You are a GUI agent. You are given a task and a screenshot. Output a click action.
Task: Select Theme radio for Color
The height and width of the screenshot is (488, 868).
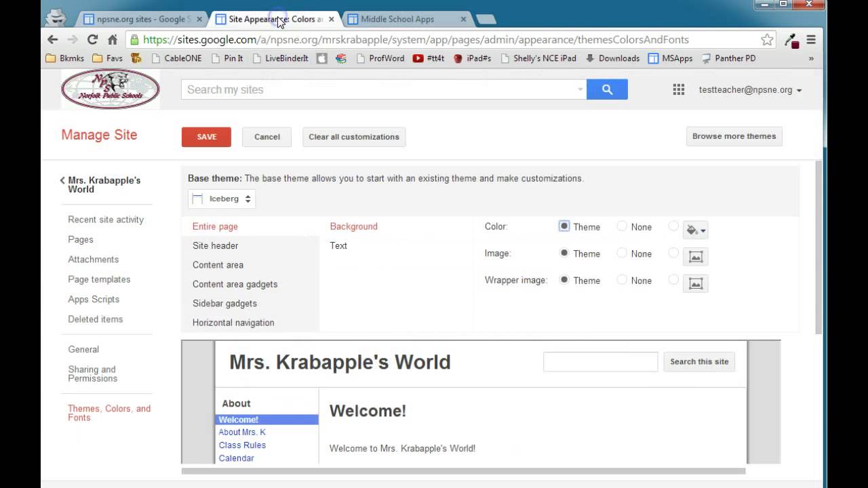[564, 226]
